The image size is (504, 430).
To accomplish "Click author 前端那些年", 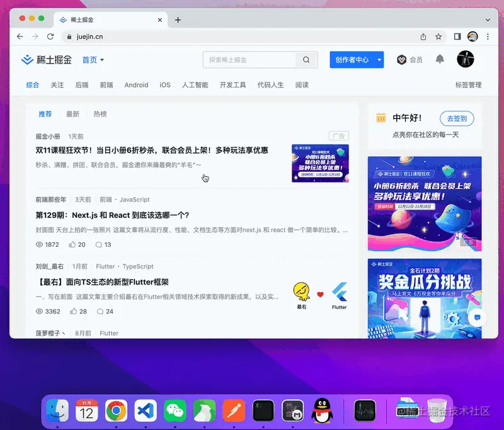I will 51,200.
